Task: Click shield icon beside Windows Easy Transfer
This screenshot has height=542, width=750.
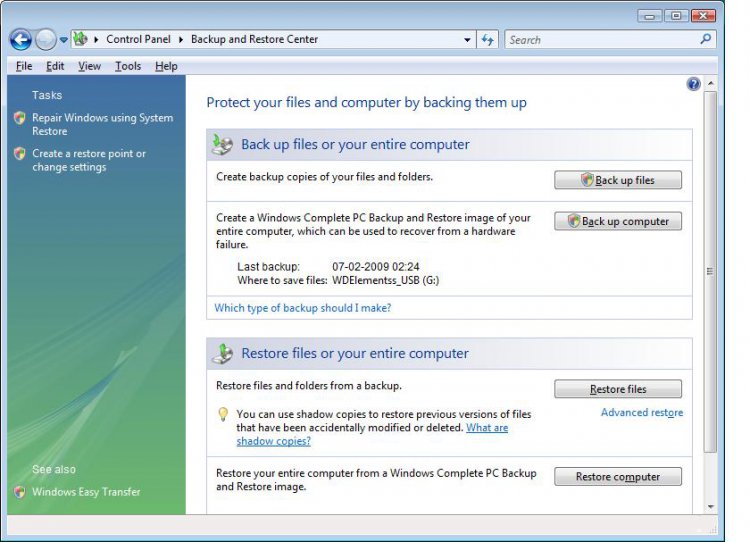Action: pyautogui.click(x=20, y=492)
